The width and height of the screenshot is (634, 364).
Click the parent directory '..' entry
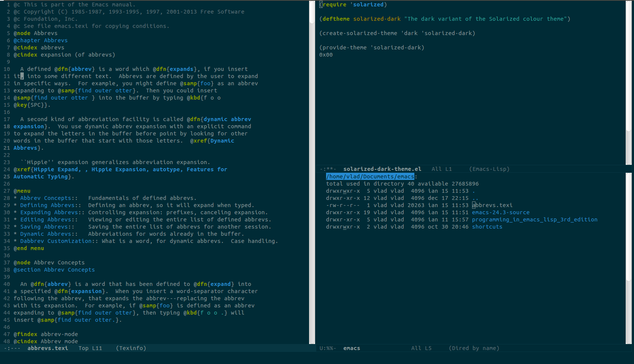(475, 198)
